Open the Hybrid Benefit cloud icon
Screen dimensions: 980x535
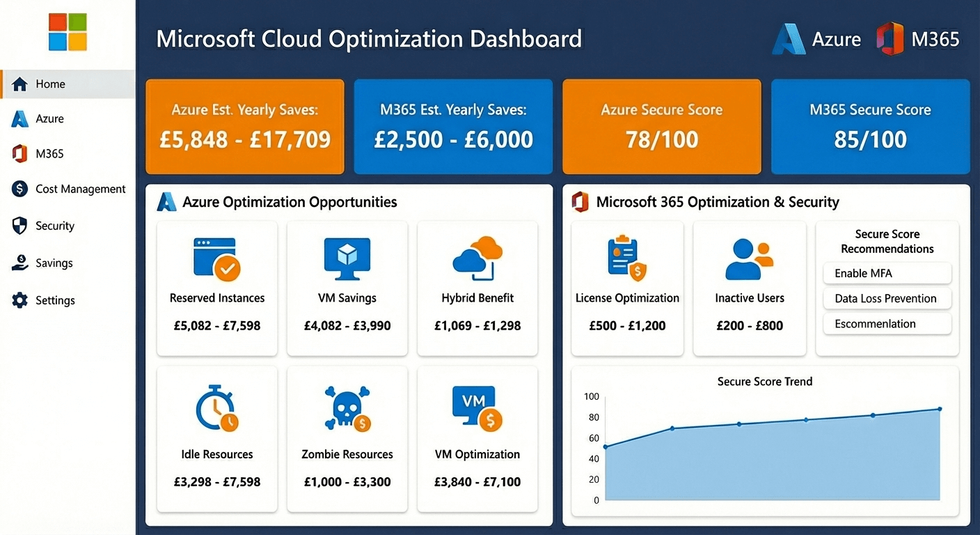click(477, 258)
